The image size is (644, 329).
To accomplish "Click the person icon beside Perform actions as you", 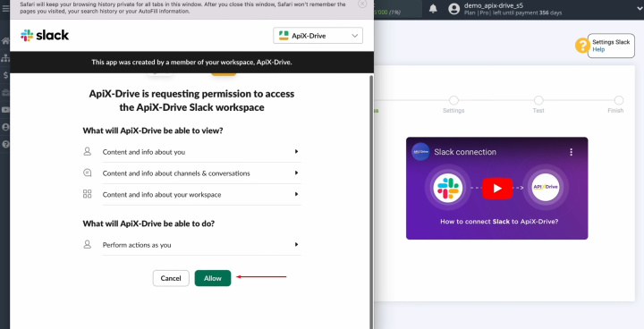I will pos(87,244).
